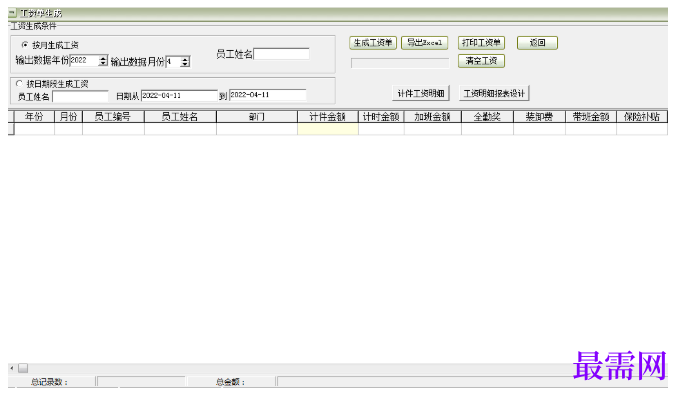Click the 员工姓名 column header in the grid
Image resolution: width=685 pixels, height=397 pixels.
[180, 117]
